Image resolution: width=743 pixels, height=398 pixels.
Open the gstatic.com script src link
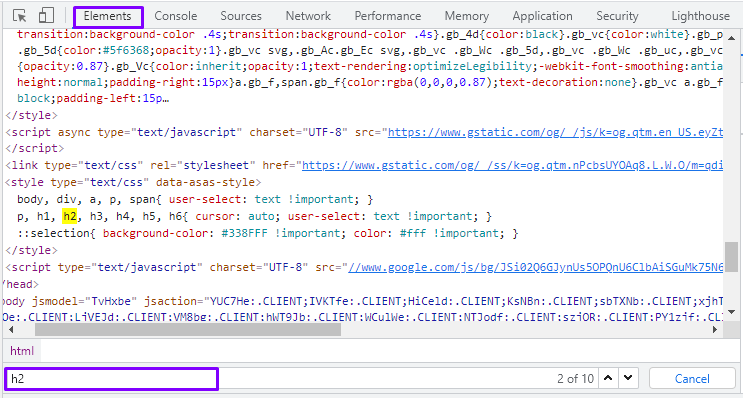(x=555, y=132)
